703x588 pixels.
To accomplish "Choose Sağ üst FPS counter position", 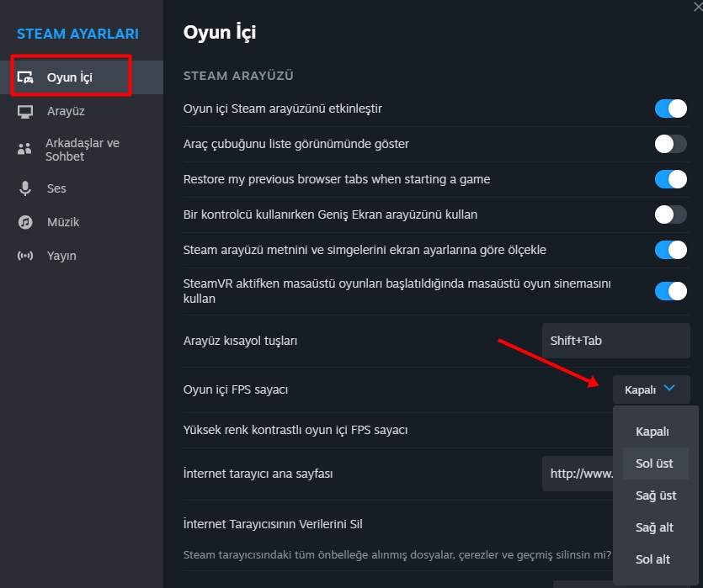I will point(656,495).
